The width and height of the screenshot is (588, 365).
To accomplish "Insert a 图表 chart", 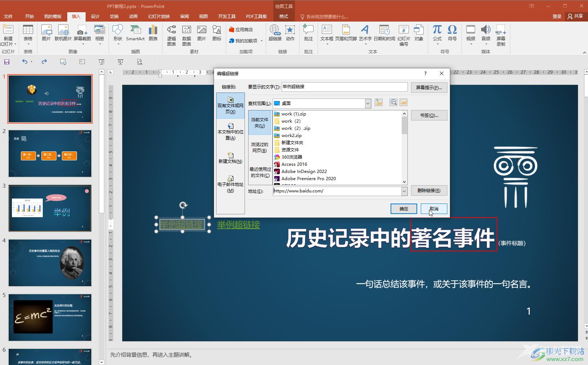I will (153, 33).
